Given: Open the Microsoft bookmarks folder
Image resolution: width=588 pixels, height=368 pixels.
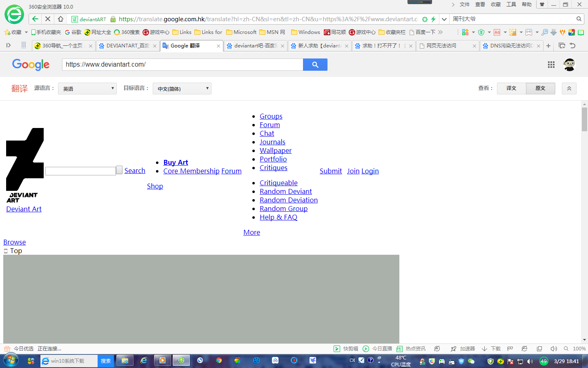Looking at the screenshot, I should pos(241,32).
